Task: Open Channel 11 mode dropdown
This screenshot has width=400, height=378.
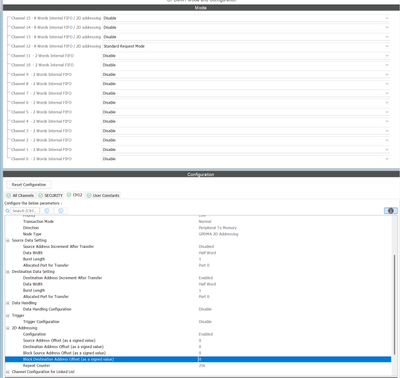Action: [246, 56]
